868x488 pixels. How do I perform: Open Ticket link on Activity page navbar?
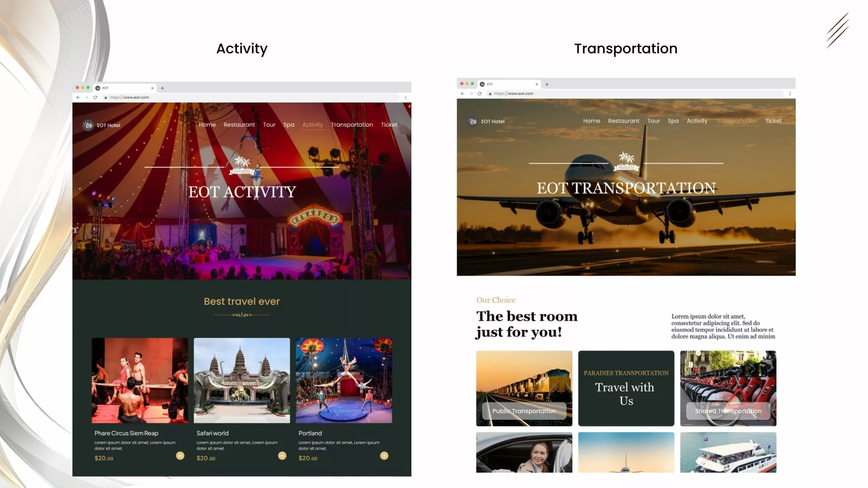(389, 125)
